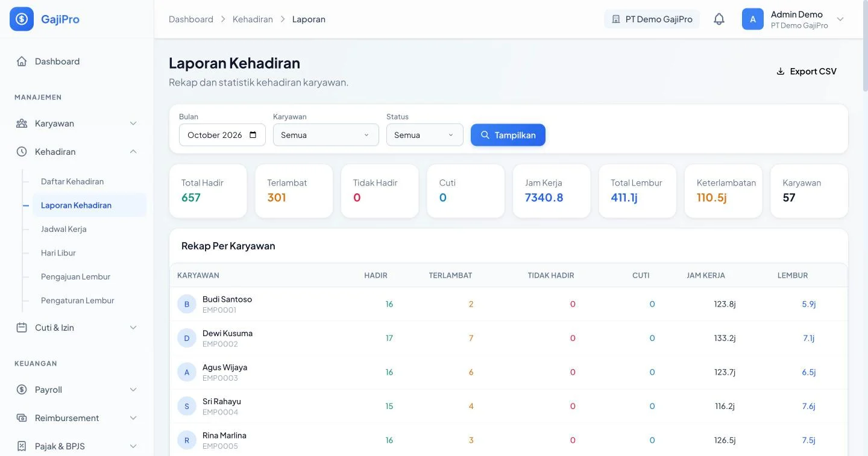
Task: Click the Dashboard breadcrumb link
Action: (x=191, y=19)
